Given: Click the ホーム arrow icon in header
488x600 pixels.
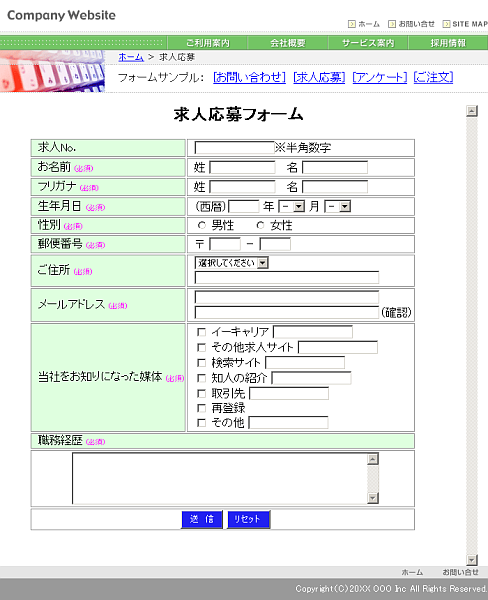Looking at the screenshot, I should click(x=352, y=24).
